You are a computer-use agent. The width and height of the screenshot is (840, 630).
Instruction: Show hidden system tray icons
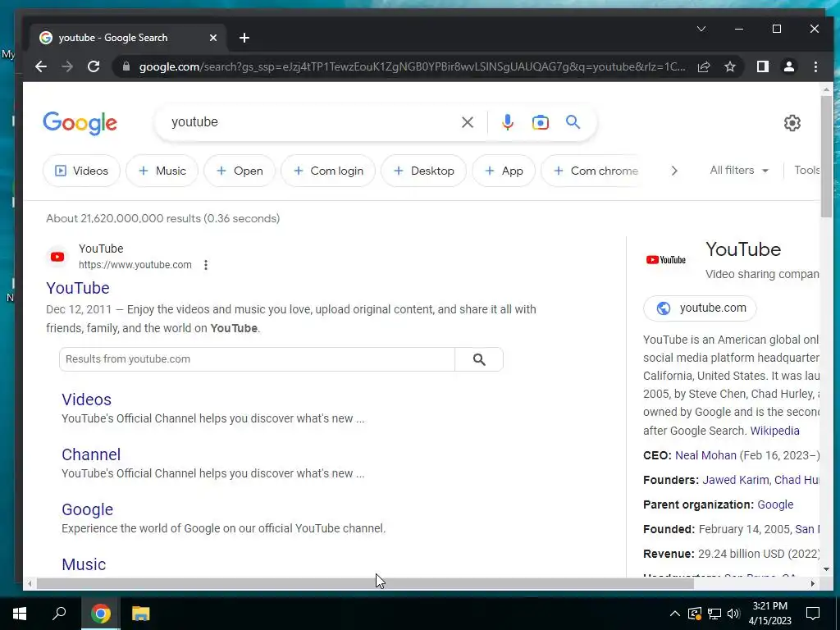click(x=675, y=614)
